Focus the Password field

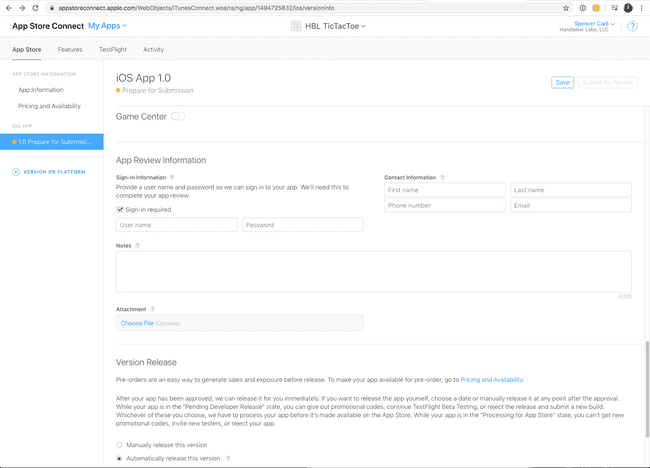[x=303, y=225]
